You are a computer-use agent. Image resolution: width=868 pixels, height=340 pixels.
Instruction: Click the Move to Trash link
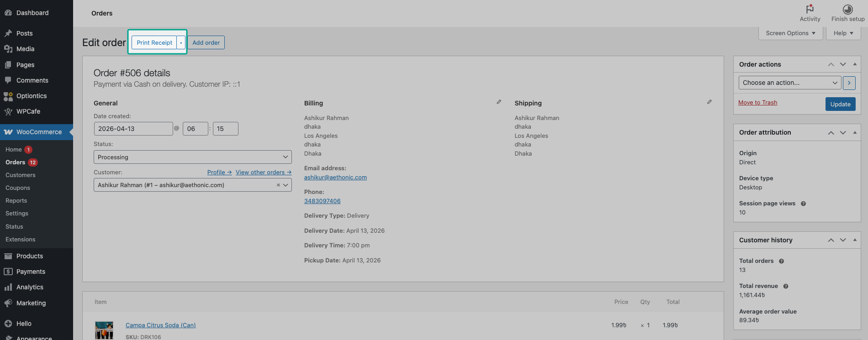(757, 103)
